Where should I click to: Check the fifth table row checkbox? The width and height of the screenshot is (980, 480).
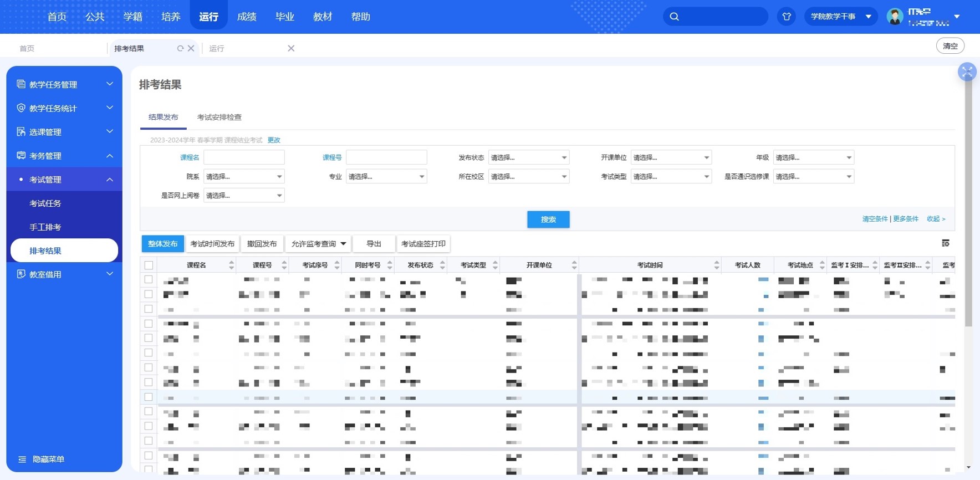[x=149, y=338]
